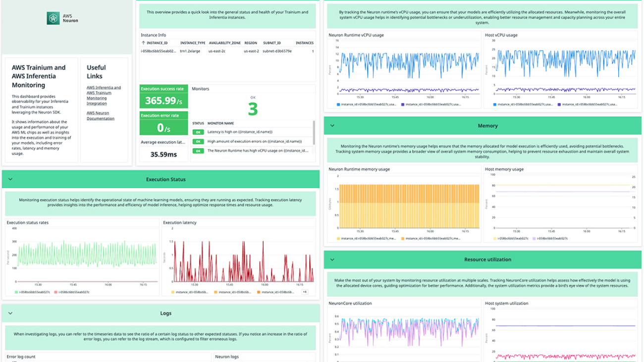This screenshot has width=644, height=362.
Task: Click the subnet-d3b6579e cell
Action: pyautogui.click(x=277, y=51)
